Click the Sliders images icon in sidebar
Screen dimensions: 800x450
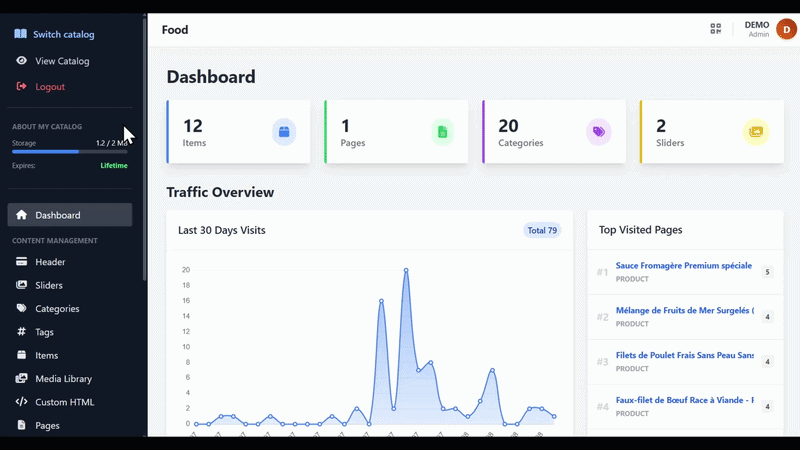point(21,285)
